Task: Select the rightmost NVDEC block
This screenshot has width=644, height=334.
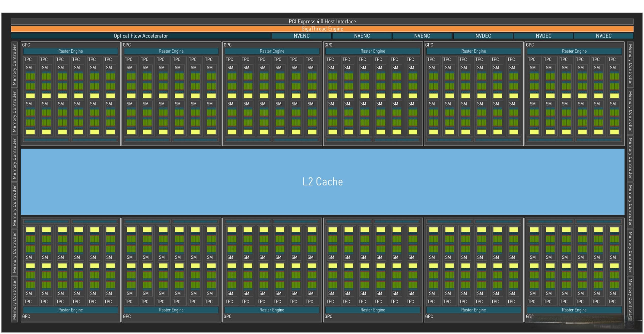Action: pos(604,36)
